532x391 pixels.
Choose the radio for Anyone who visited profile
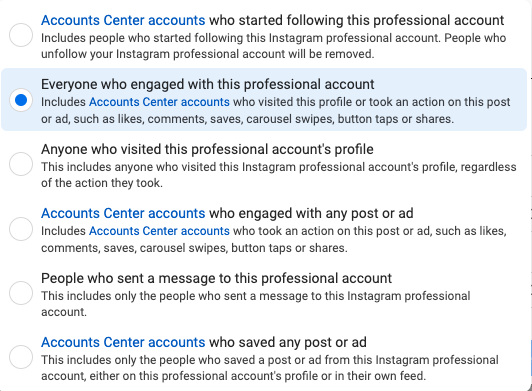click(x=21, y=164)
